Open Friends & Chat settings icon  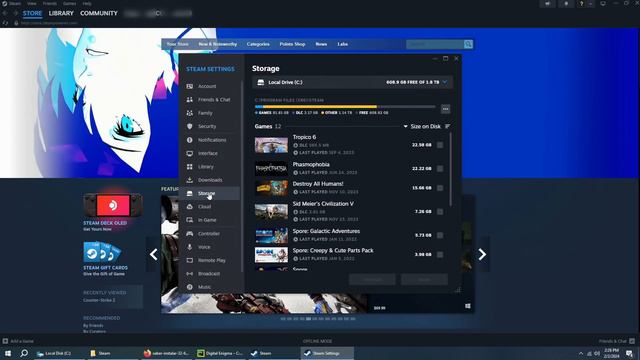190,100
